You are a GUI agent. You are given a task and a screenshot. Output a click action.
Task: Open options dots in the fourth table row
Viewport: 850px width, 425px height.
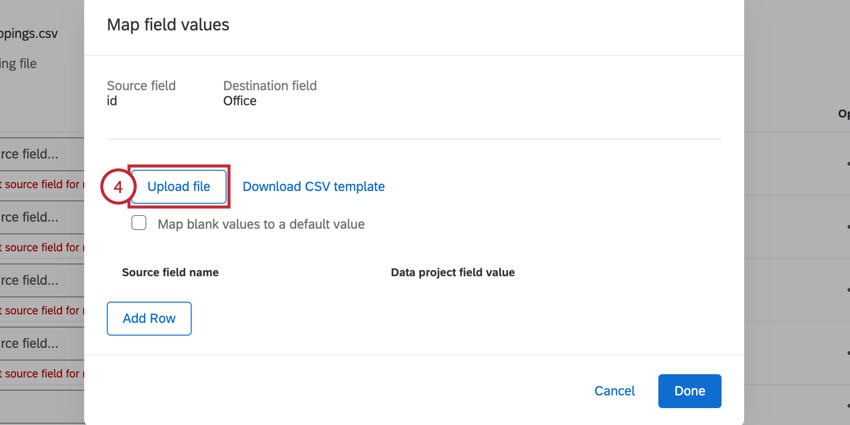(x=847, y=351)
